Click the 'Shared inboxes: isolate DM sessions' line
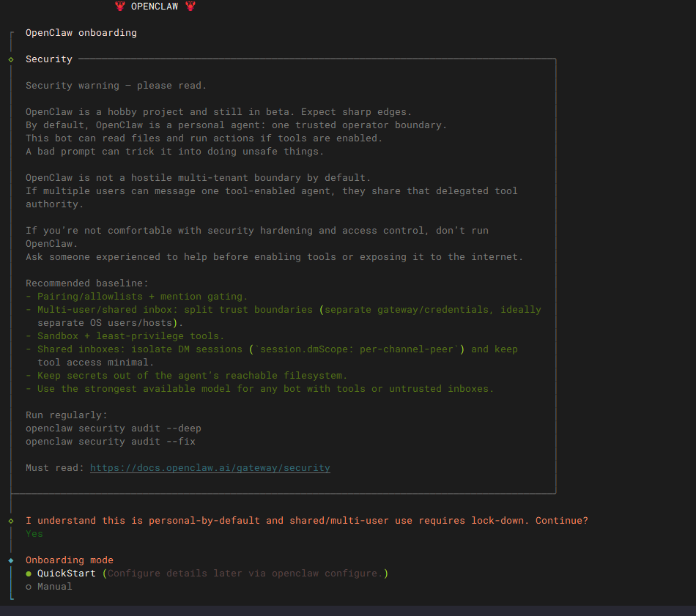696x616 pixels. pos(272,349)
